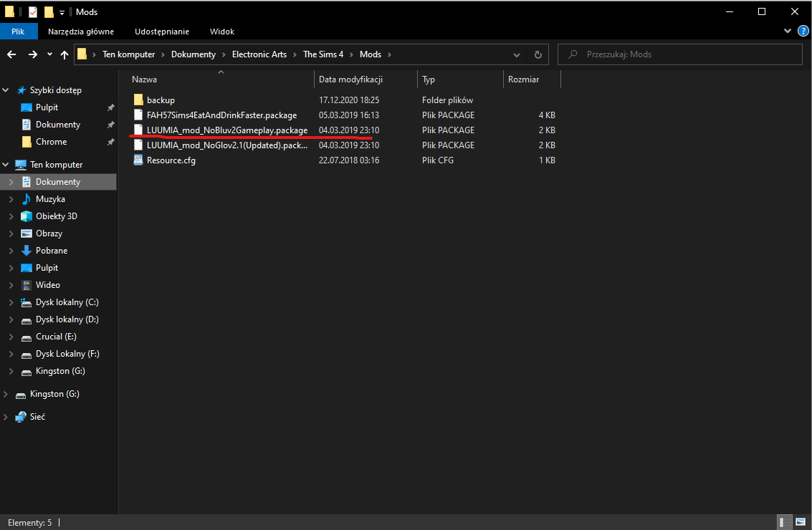Open the Crucial (E:) drive
Screen dimensions: 812x530
point(56,337)
